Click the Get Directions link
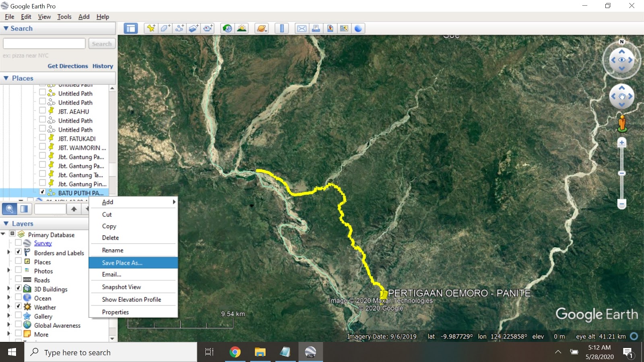This screenshot has width=644, height=362. click(68, 66)
